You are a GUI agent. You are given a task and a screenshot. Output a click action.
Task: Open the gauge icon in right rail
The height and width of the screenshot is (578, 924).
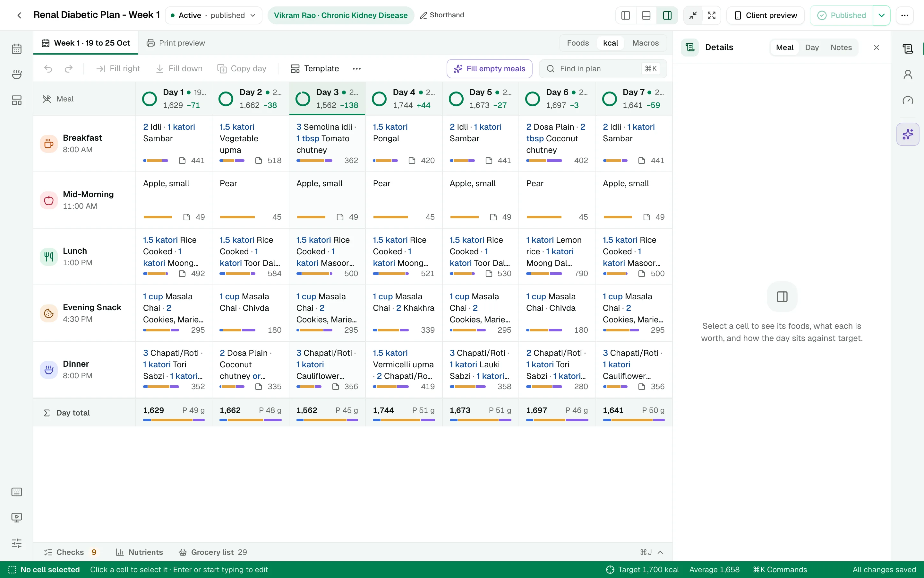[908, 100]
